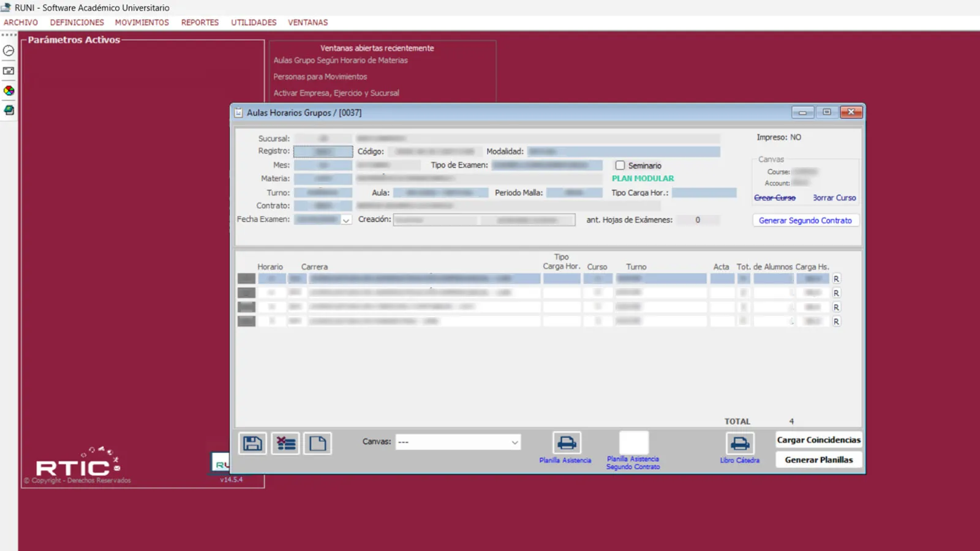Click the PLAN MODULAR green label

click(643, 179)
